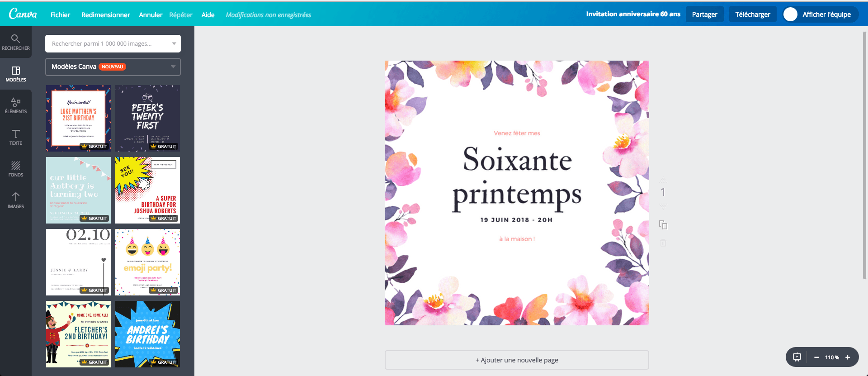Zoom in with plus button

click(848, 357)
